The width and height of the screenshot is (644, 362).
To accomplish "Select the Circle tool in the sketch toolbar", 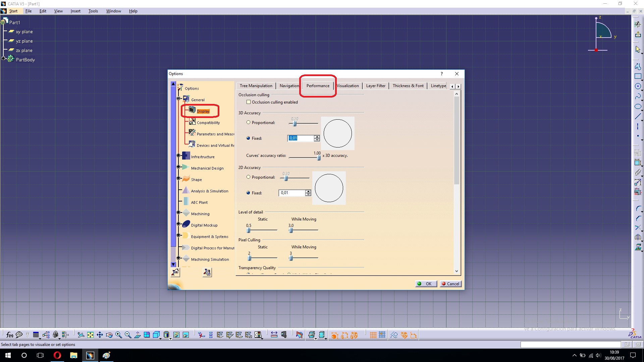I will [638, 86].
